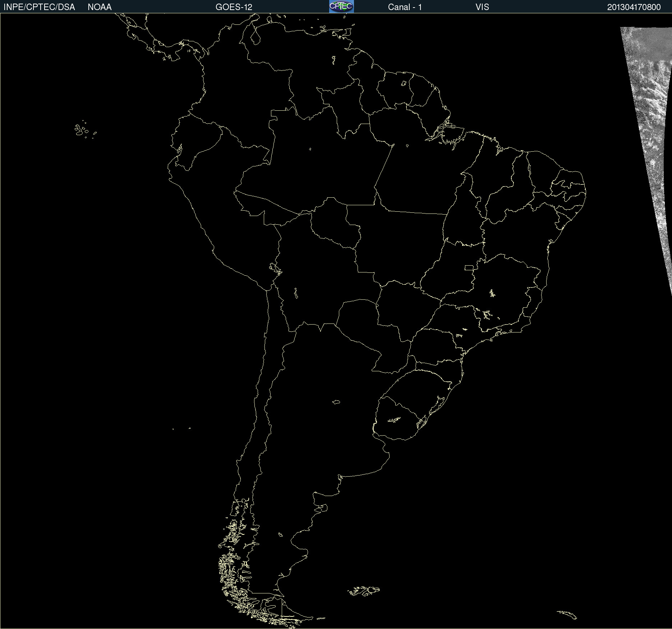
Task: Click the Canal - 1 channel label
Action: 405,7
